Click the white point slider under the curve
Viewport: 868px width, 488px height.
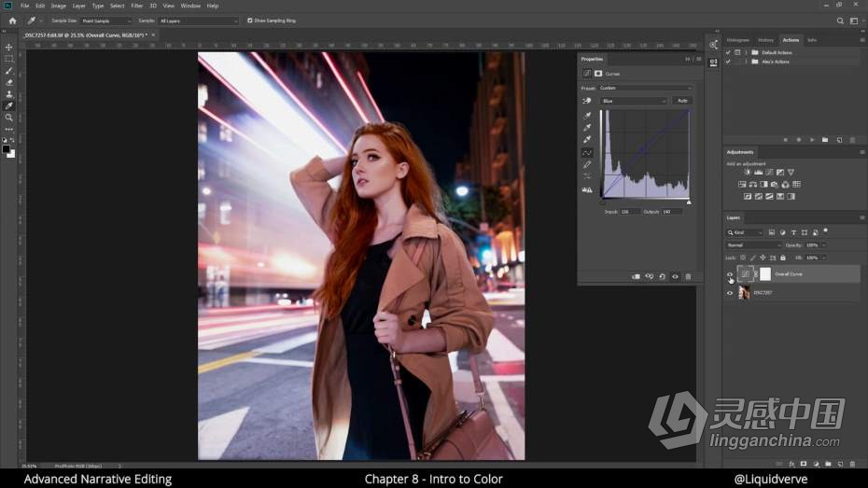[689, 202]
